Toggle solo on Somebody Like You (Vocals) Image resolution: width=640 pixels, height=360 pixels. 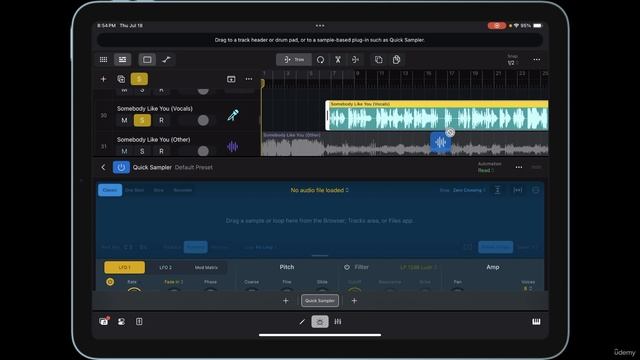click(142, 120)
